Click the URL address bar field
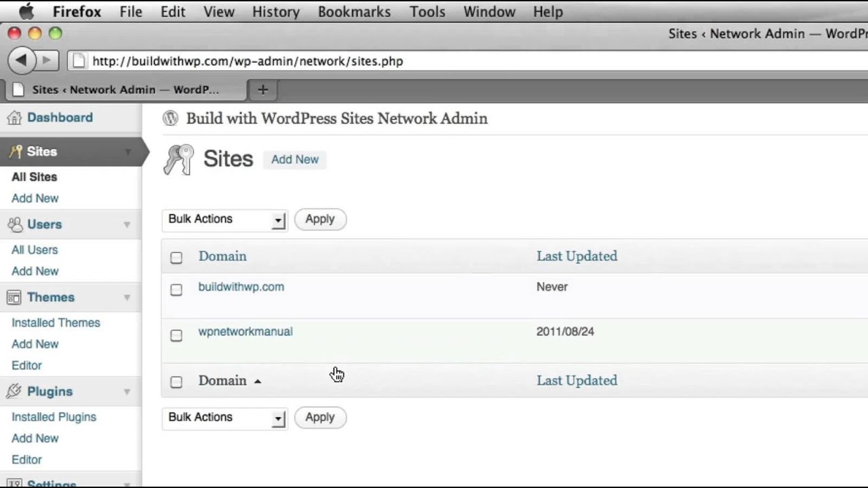The image size is (868, 488). [468, 61]
